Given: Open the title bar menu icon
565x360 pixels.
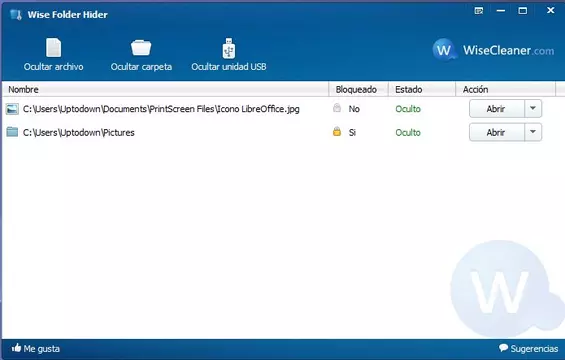Looking at the screenshot, I should (479, 11).
